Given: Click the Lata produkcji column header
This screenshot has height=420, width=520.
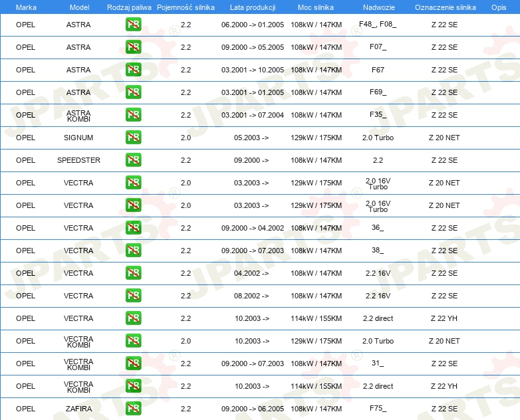Looking at the screenshot, I should pos(253,7).
